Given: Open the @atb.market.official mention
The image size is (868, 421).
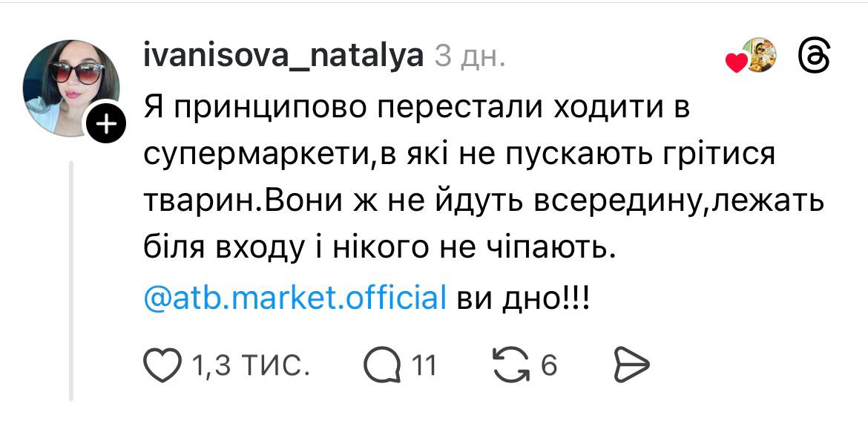Looking at the screenshot, I should (x=294, y=297).
